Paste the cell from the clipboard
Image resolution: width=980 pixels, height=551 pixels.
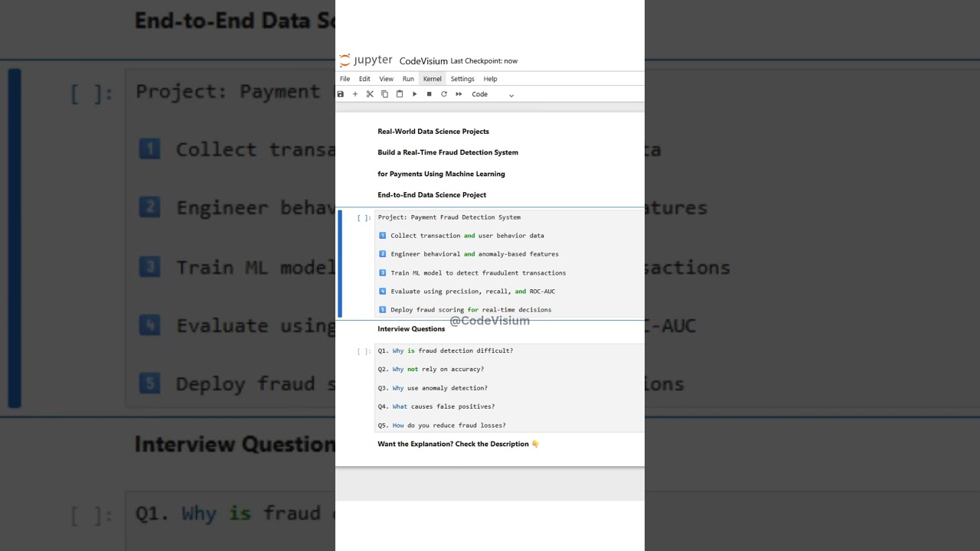[x=400, y=94]
